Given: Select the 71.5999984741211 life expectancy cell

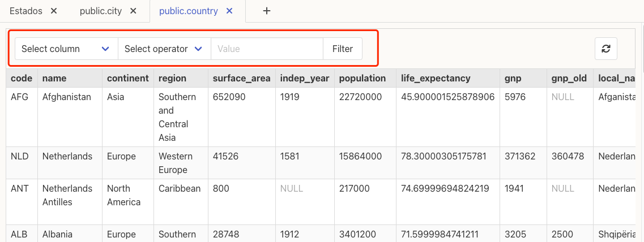Looking at the screenshot, I should (x=448, y=234).
